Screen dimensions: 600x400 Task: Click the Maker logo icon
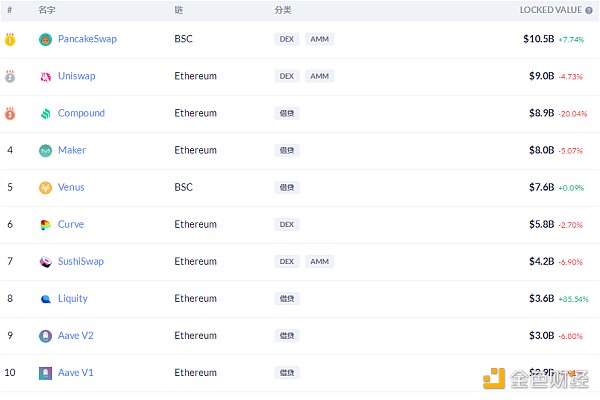coord(45,151)
